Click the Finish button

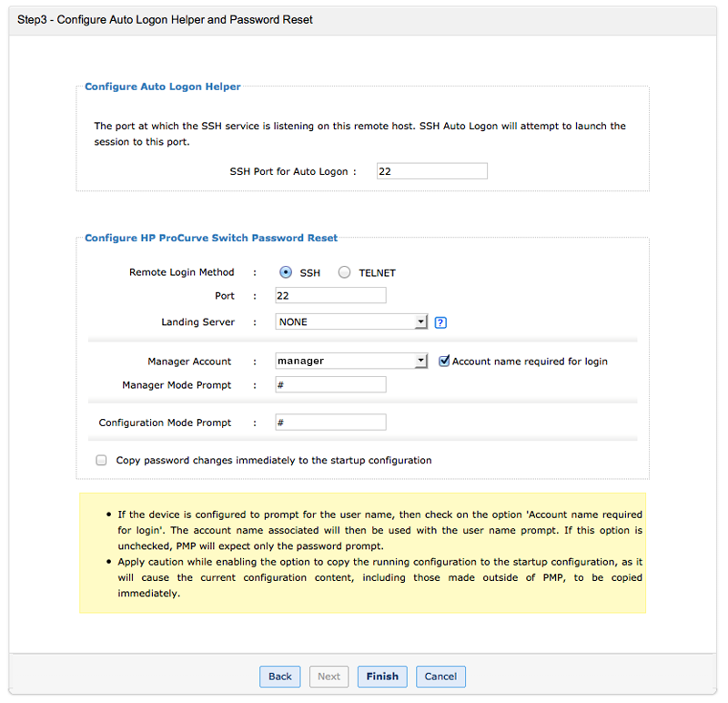[x=381, y=677]
